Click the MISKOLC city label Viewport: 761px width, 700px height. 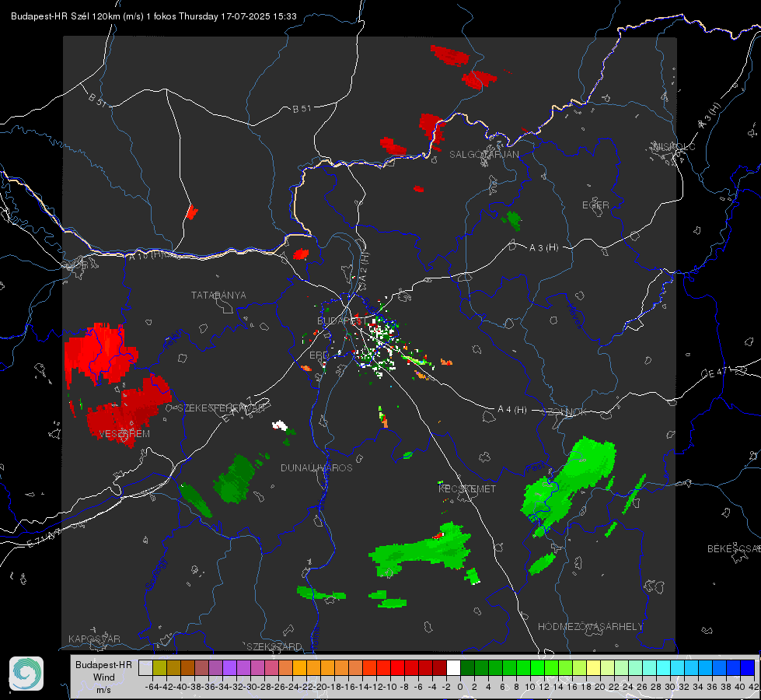pyautogui.click(x=674, y=146)
